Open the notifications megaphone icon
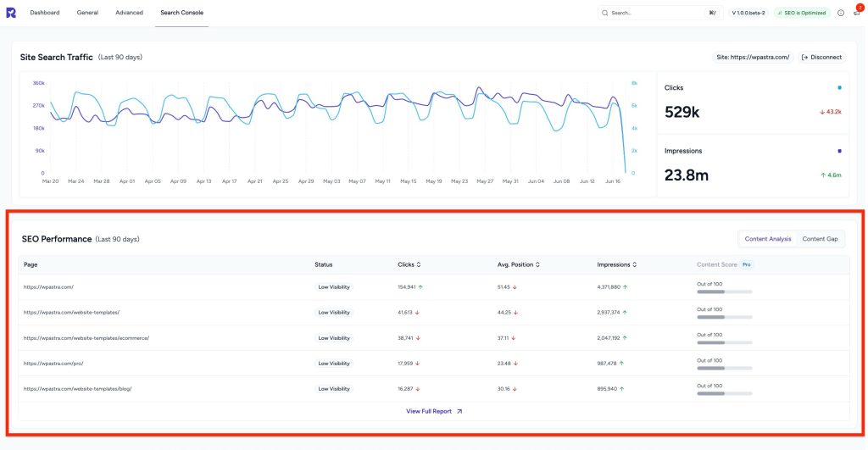Viewport: 868px width, 450px height. coord(857,12)
